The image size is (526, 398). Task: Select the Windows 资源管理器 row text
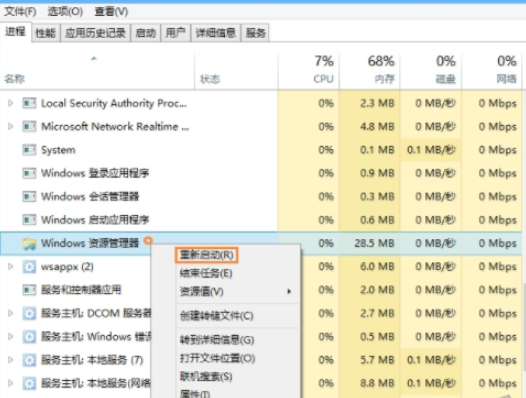[x=90, y=243]
